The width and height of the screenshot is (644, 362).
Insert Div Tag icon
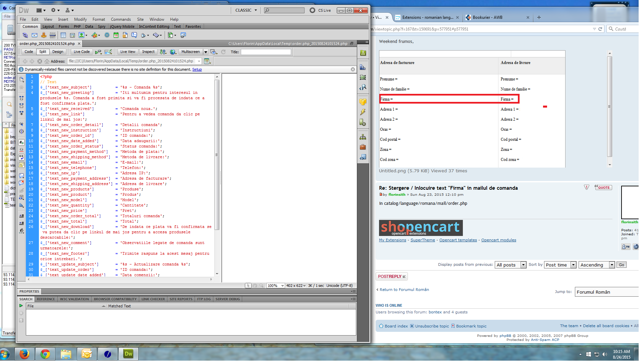pos(72,35)
